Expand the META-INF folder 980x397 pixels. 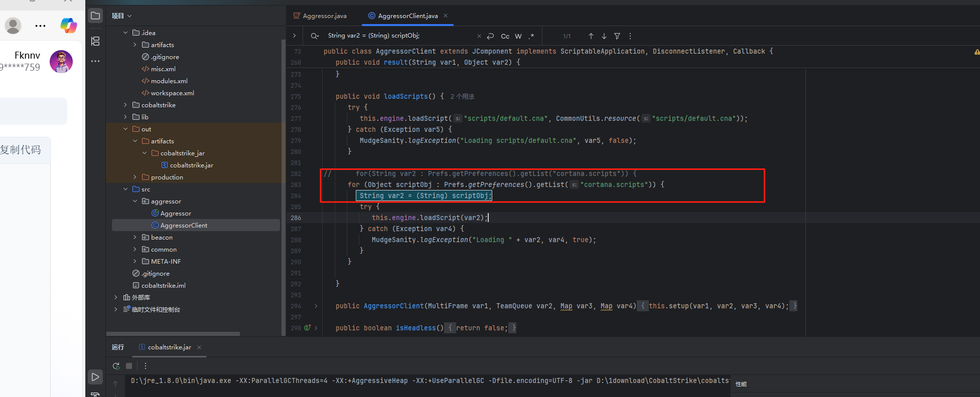[135, 261]
